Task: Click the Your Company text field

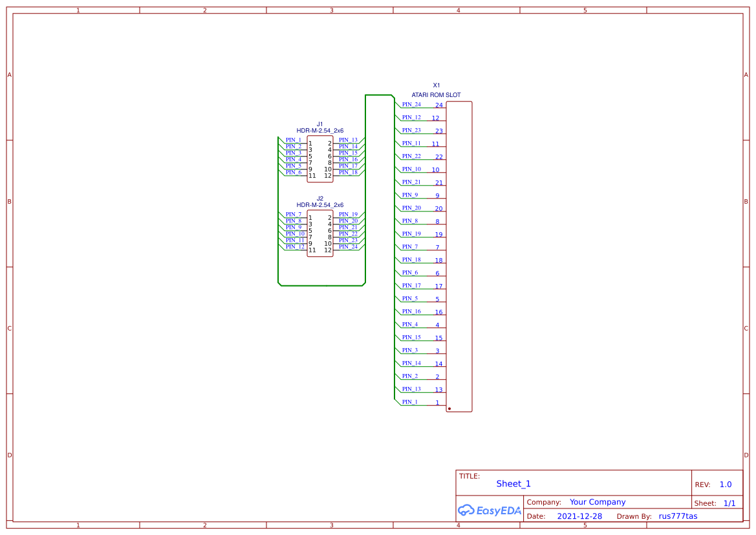Action: 597,501
